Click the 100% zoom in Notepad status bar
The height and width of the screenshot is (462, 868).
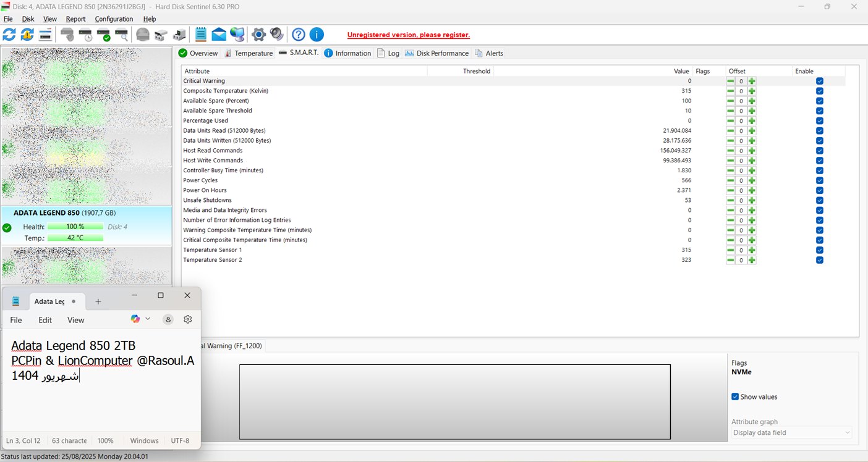tap(106, 441)
